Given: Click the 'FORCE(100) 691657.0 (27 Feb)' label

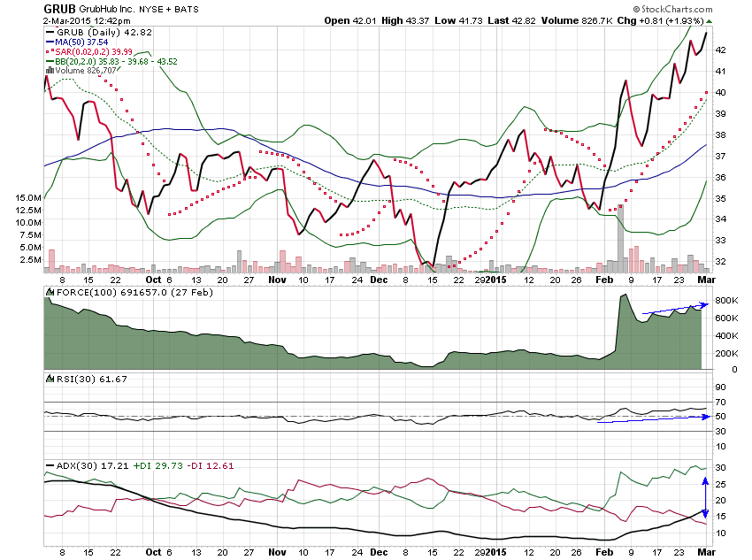Looking at the screenshot, I should click(134, 292).
